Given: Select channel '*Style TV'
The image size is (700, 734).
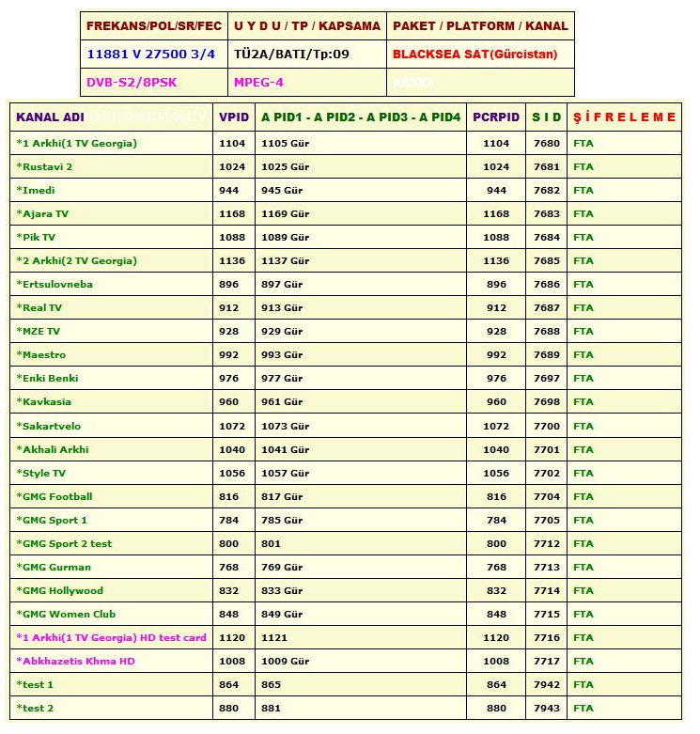Looking at the screenshot, I should point(41,473).
